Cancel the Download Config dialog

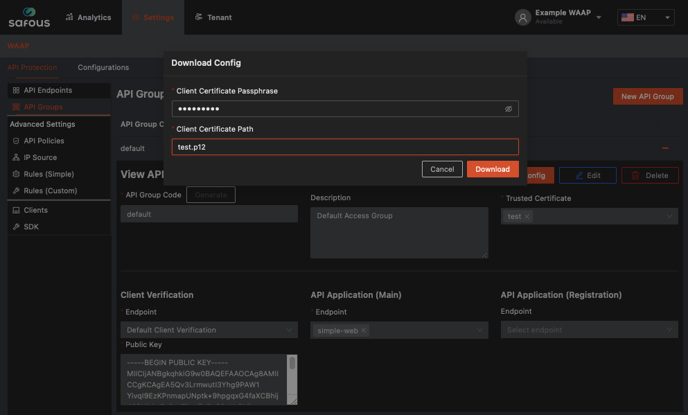tap(442, 169)
